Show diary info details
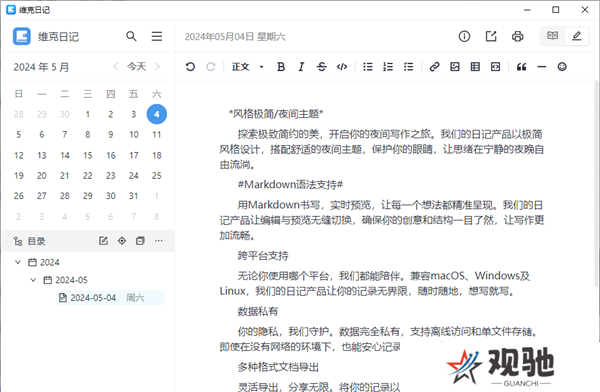The image size is (600, 392). click(464, 36)
